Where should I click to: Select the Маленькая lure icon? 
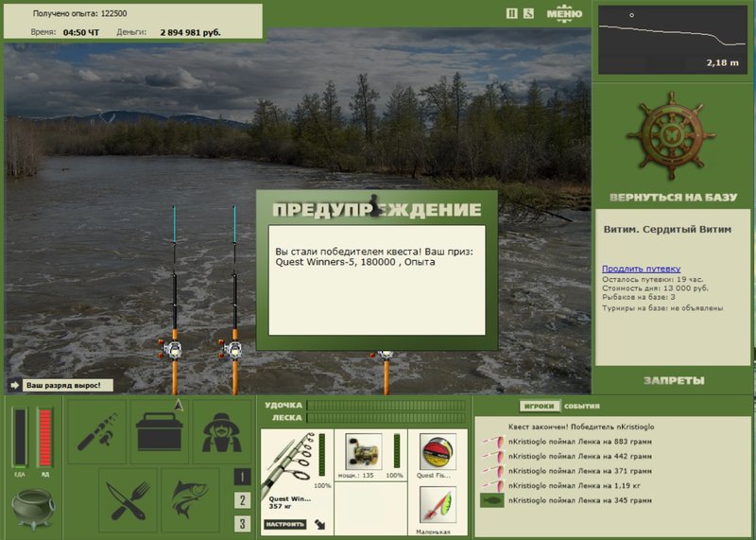click(x=438, y=505)
